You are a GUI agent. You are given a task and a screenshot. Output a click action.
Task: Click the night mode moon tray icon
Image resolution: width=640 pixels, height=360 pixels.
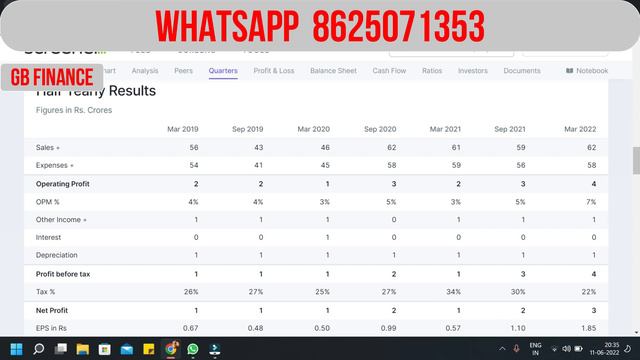click(x=628, y=349)
